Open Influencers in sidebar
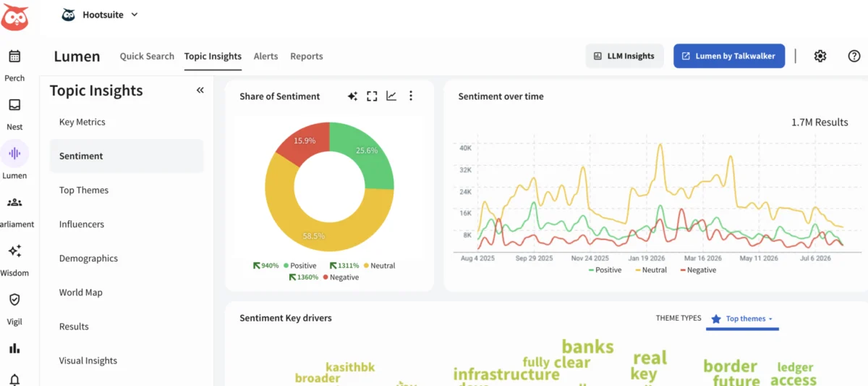This screenshot has height=386, width=868. pos(127,224)
